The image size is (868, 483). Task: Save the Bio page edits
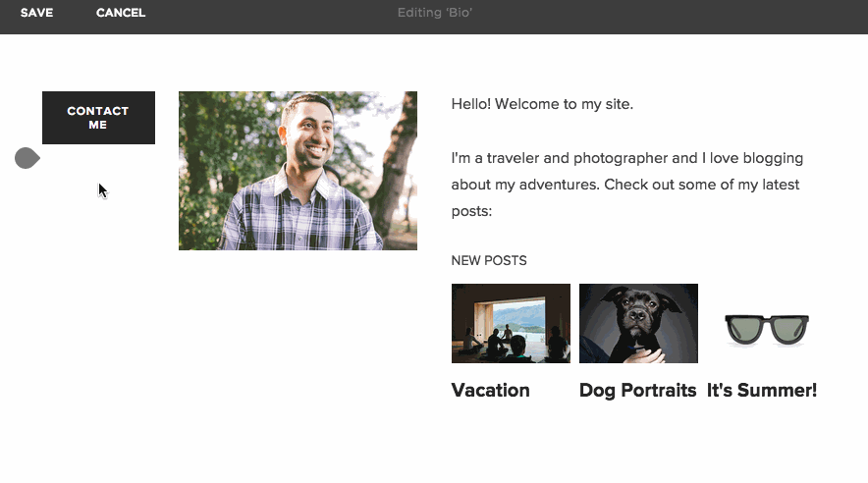pyautogui.click(x=36, y=13)
